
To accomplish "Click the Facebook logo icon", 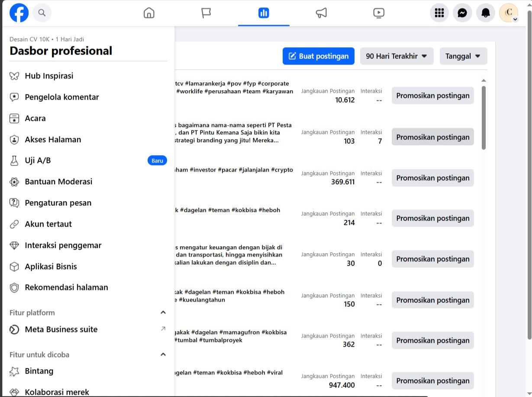I will 19,13.
